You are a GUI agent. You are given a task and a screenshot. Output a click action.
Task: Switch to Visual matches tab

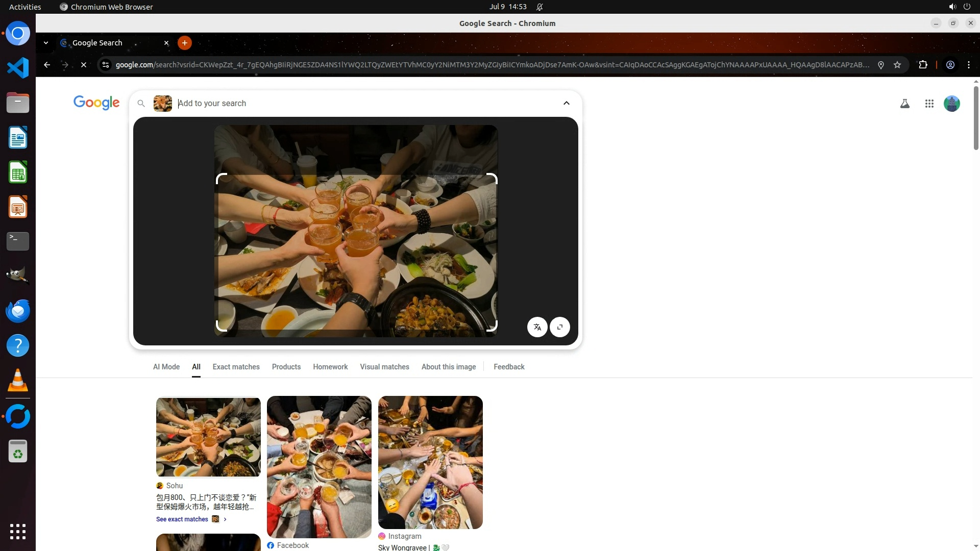click(384, 367)
